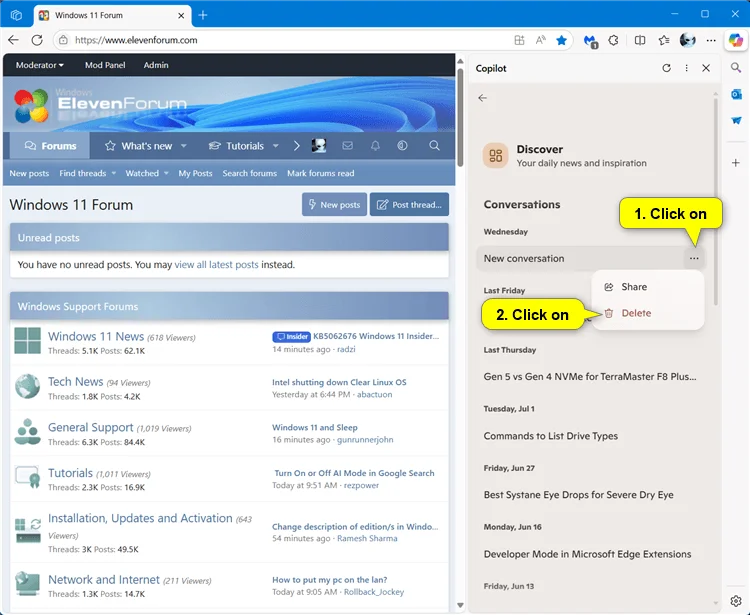Select the Forums navigation tab
This screenshot has height=615, width=750.
coord(50,146)
